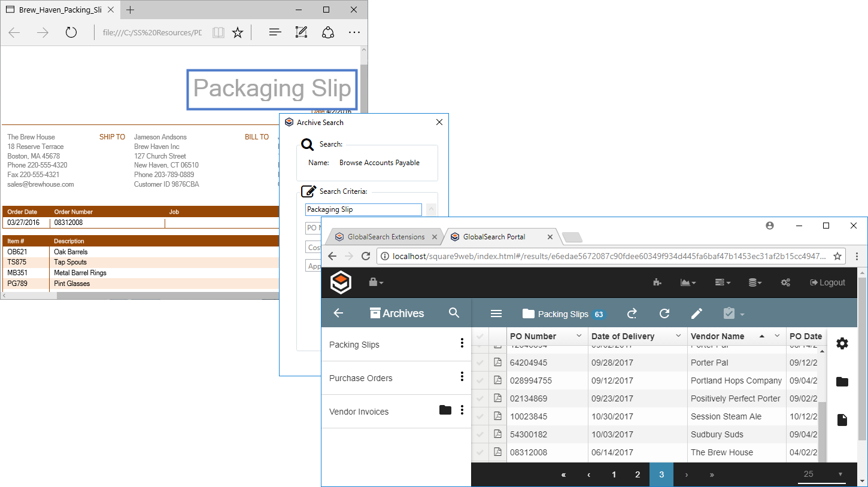Open the padlock dropdown in top bar
The width and height of the screenshot is (868, 487).
(x=375, y=282)
